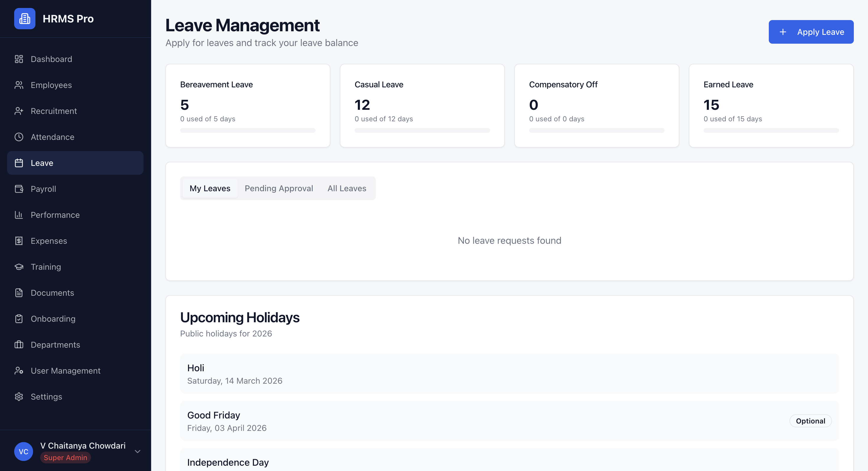This screenshot has width=868, height=471.
Task: Click the 'Friday, 03 April 2026' date
Action: point(227,428)
